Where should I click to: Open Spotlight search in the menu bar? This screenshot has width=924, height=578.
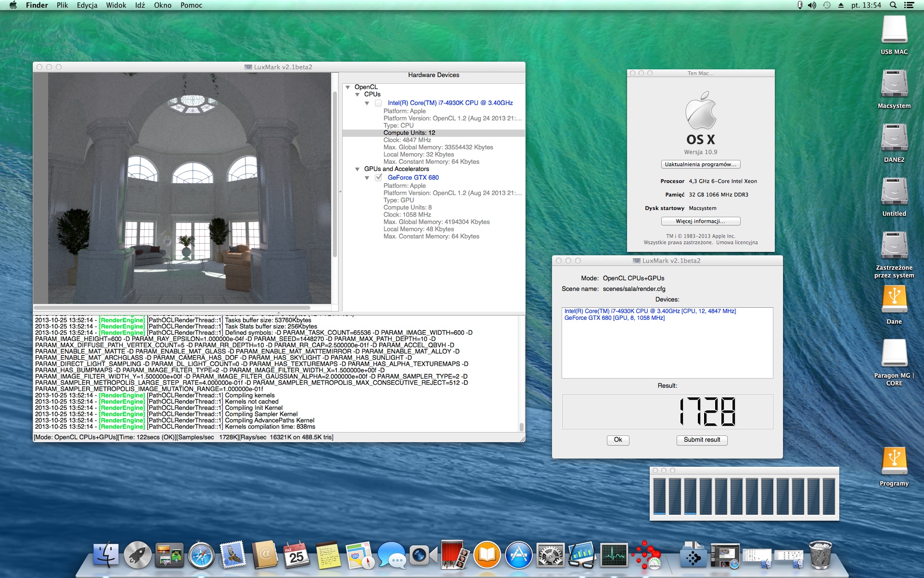(893, 5)
